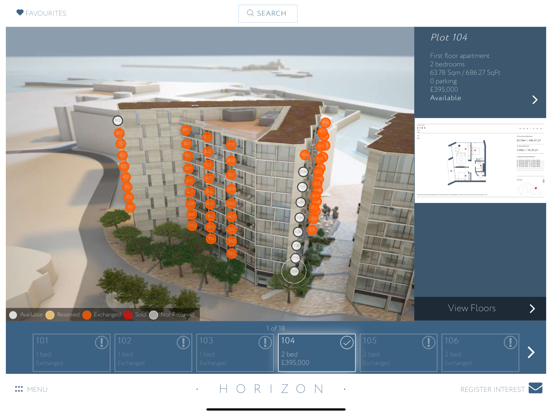
Task: Select the white plot 604 marker
Action: (300, 202)
